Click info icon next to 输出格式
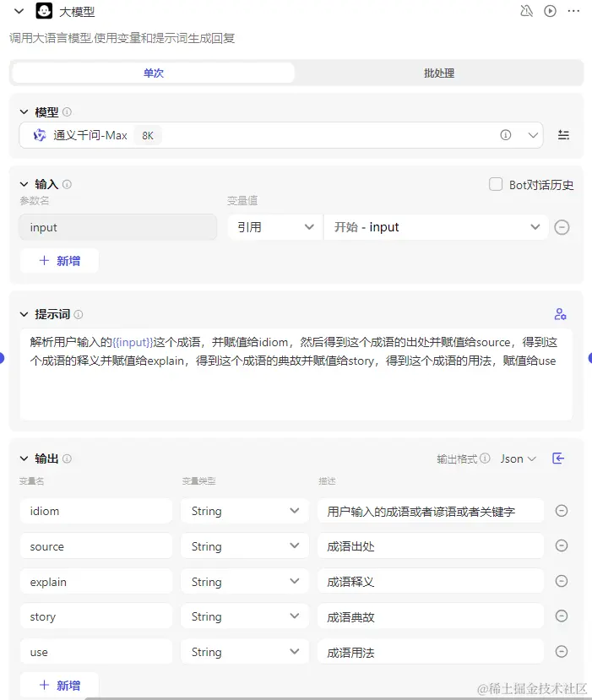Image resolution: width=592 pixels, height=700 pixels. (486, 458)
